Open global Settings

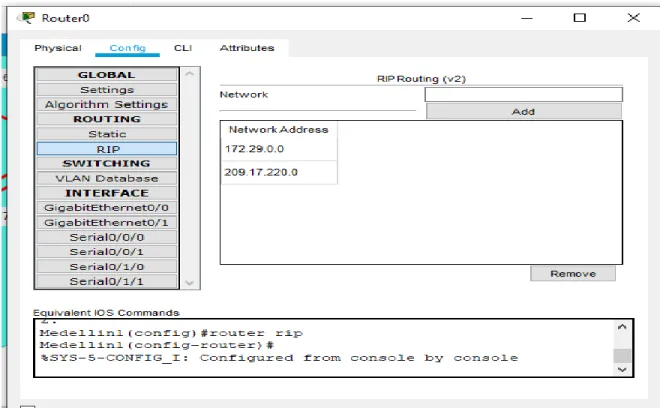click(x=106, y=90)
